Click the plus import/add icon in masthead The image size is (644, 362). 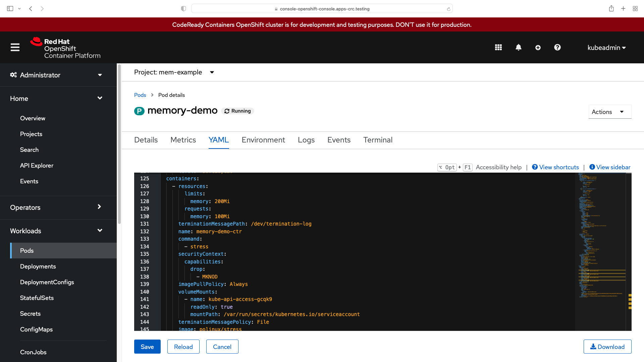pos(538,48)
